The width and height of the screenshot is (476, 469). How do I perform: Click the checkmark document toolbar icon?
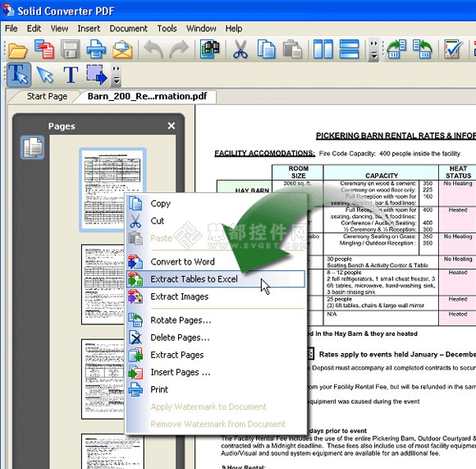453,49
